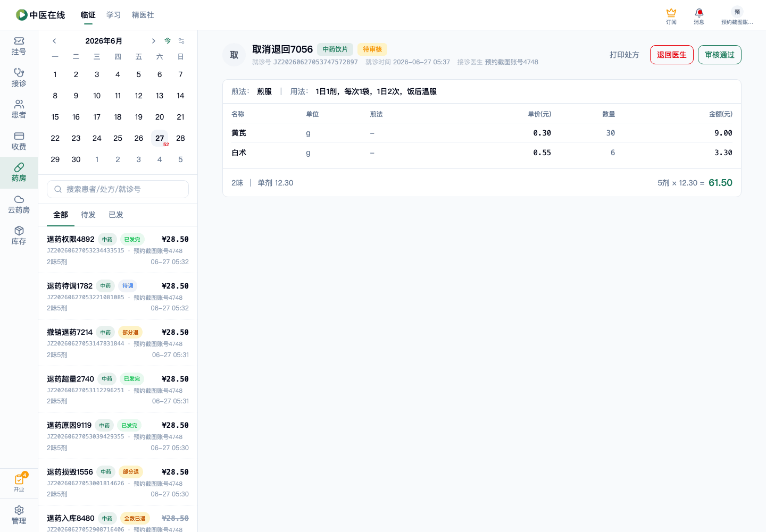Click the 白术 herb row name
This screenshot has width=766, height=532.
239,153
